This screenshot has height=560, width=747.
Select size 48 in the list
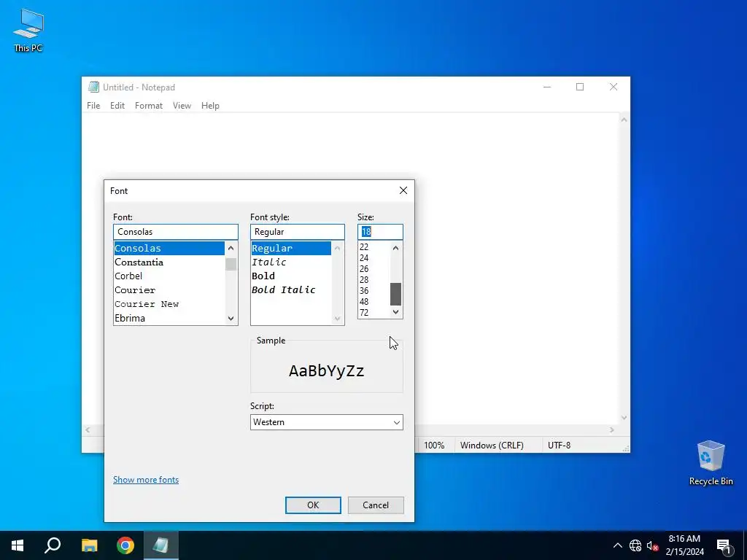click(x=374, y=301)
